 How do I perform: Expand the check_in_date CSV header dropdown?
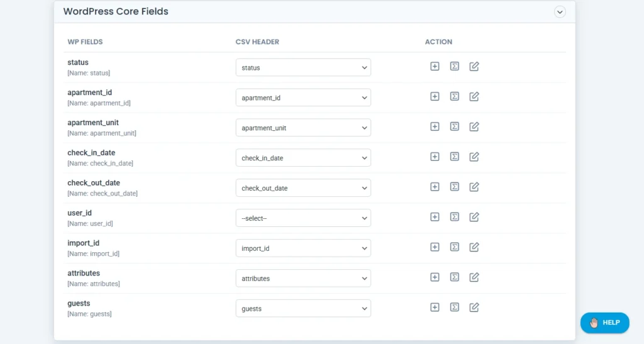click(303, 158)
